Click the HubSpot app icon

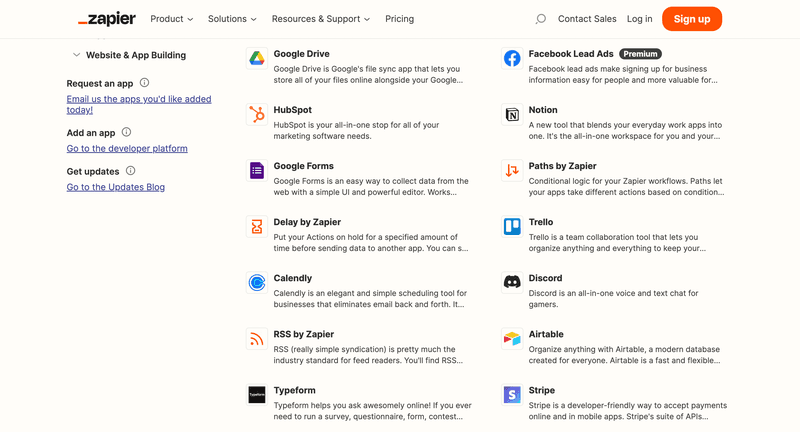pyautogui.click(x=256, y=114)
